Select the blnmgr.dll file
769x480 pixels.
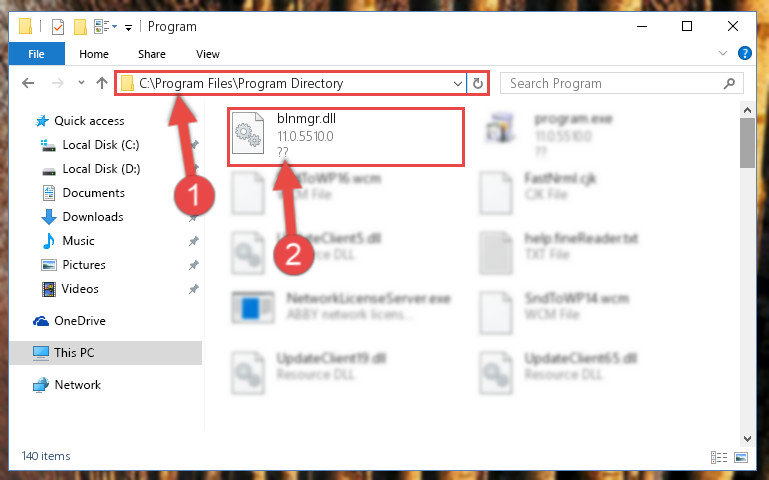346,137
